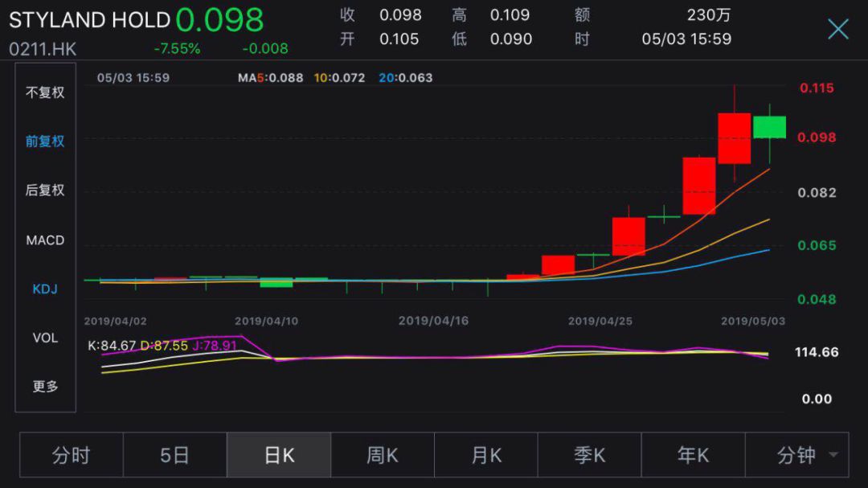Switch indicator to VOL

coord(45,338)
